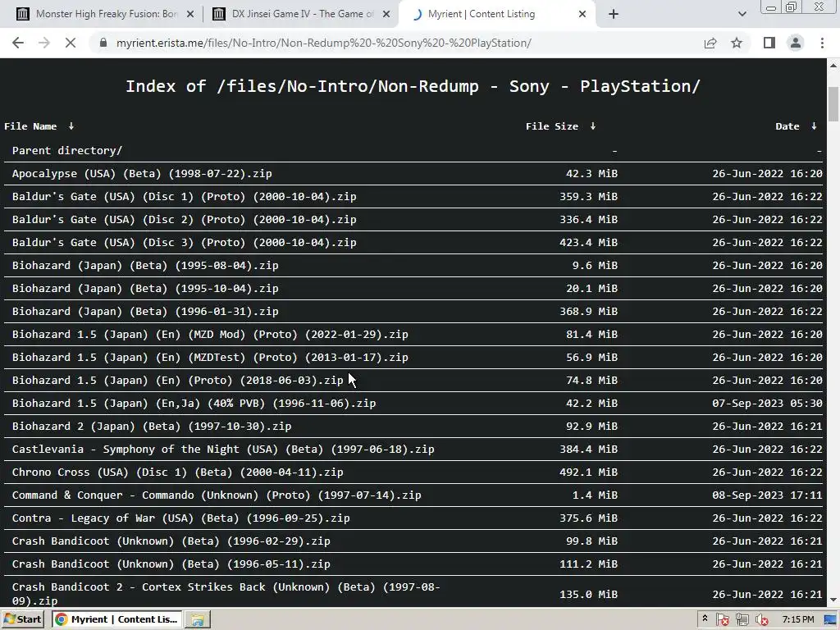Download Biohazard 2 (Japan) Beta zip
Image resolution: width=840 pixels, height=630 pixels.
[152, 427]
